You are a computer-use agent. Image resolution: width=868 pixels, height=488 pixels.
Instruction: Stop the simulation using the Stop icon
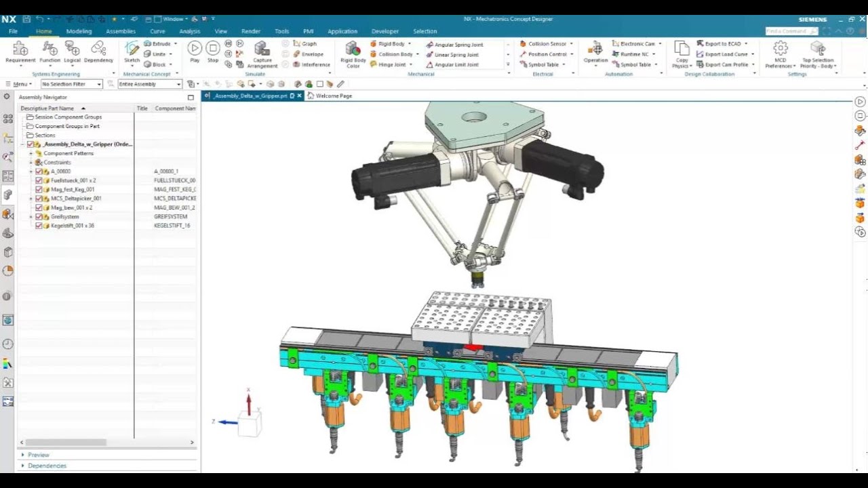point(213,48)
